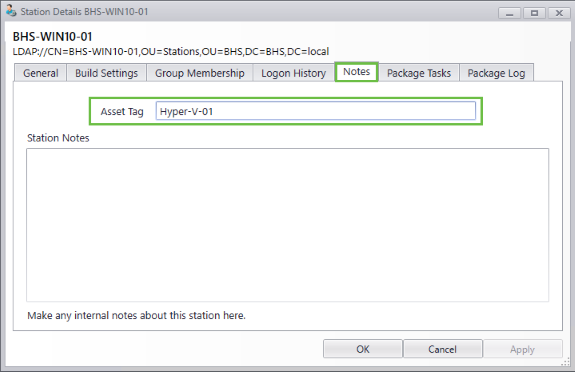View the Logon History tab
This screenshot has width=575, height=372.
click(x=293, y=73)
